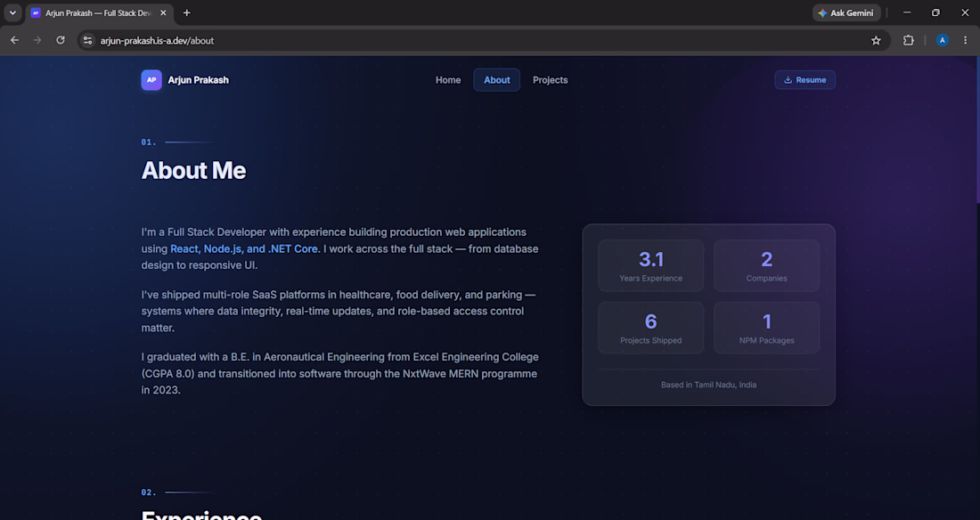
Task: Click the "About Me" heading
Action: (193, 171)
